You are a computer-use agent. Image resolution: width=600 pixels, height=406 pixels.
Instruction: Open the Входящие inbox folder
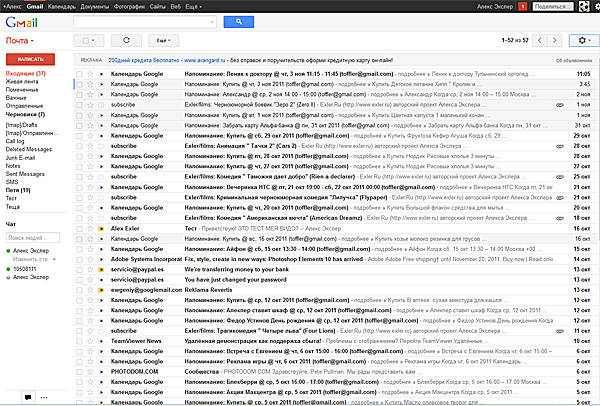[25, 74]
